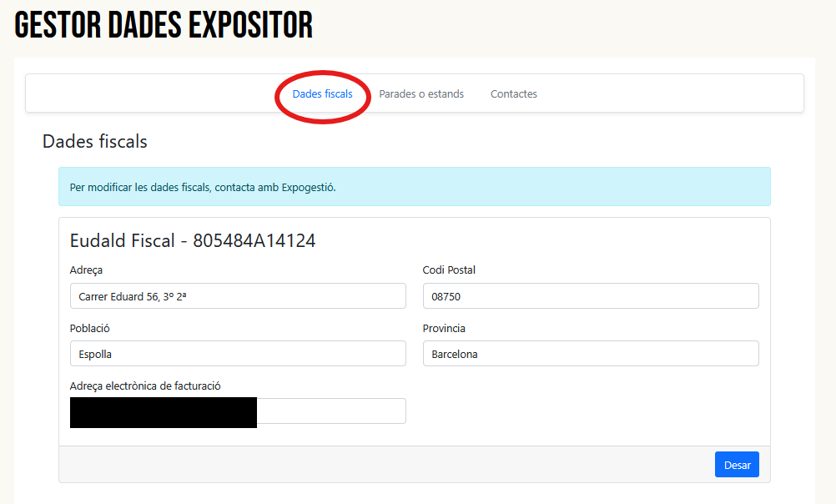
Task: Go to the Contactes tab
Action: (x=513, y=94)
